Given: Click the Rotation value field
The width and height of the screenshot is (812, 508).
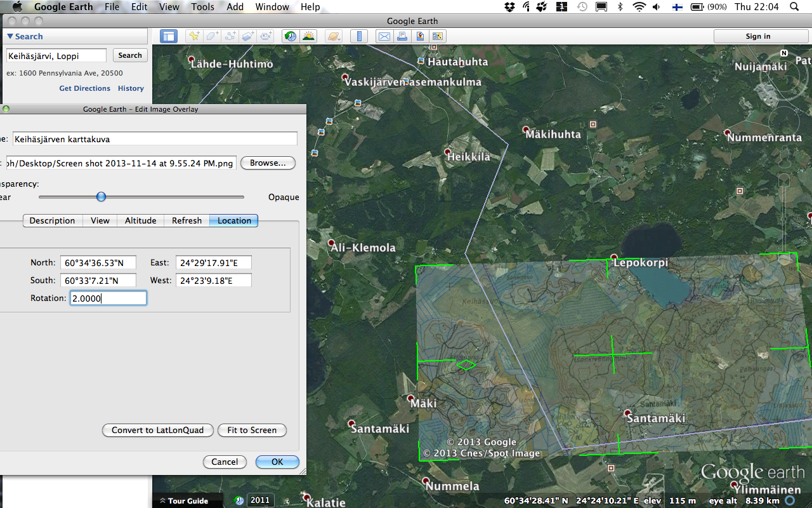Looking at the screenshot, I should point(108,298).
